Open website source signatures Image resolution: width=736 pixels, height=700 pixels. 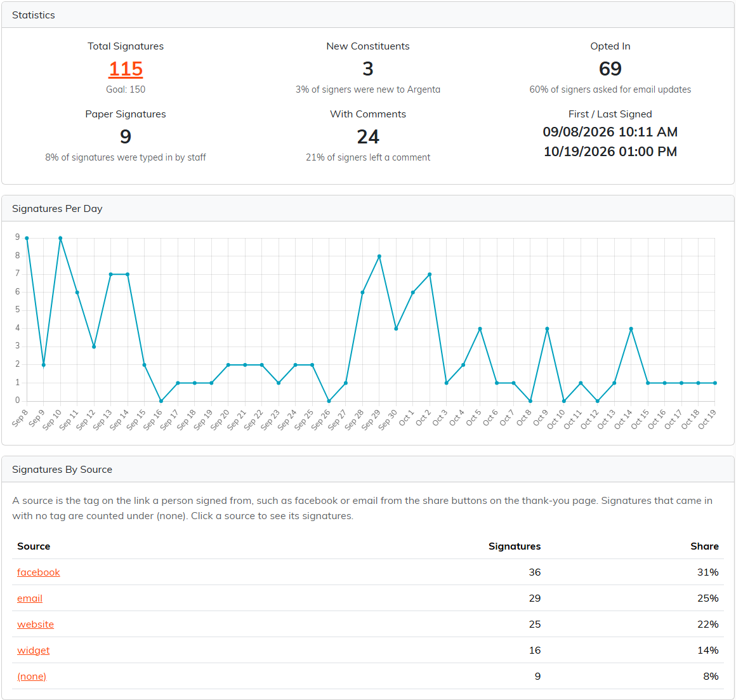pyautogui.click(x=36, y=624)
